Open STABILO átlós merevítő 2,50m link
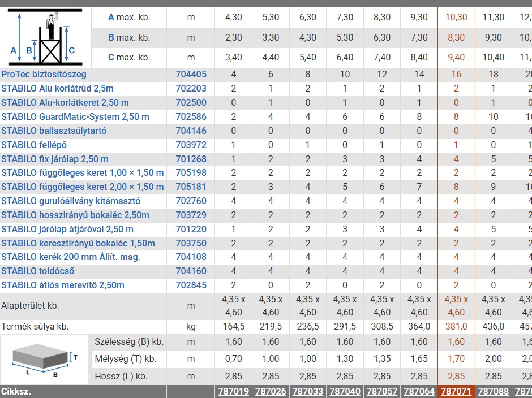 click(x=63, y=285)
